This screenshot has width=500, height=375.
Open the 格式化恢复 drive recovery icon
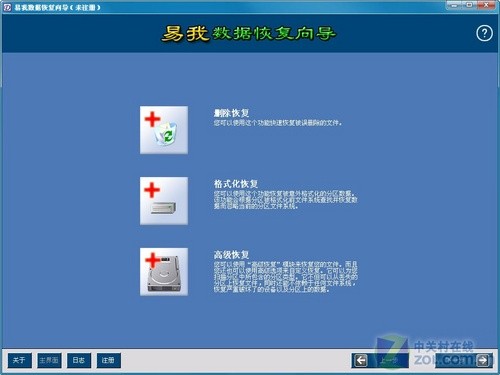coord(164,201)
